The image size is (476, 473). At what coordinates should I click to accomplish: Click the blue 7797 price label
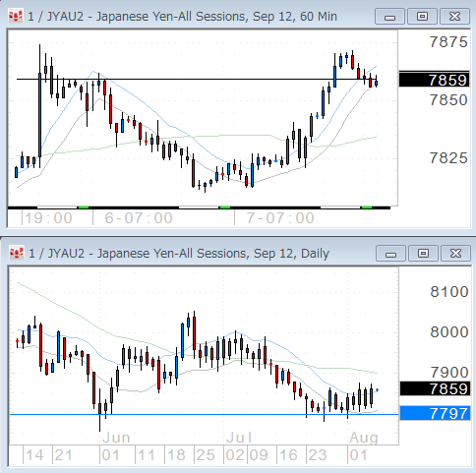click(435, 413)
